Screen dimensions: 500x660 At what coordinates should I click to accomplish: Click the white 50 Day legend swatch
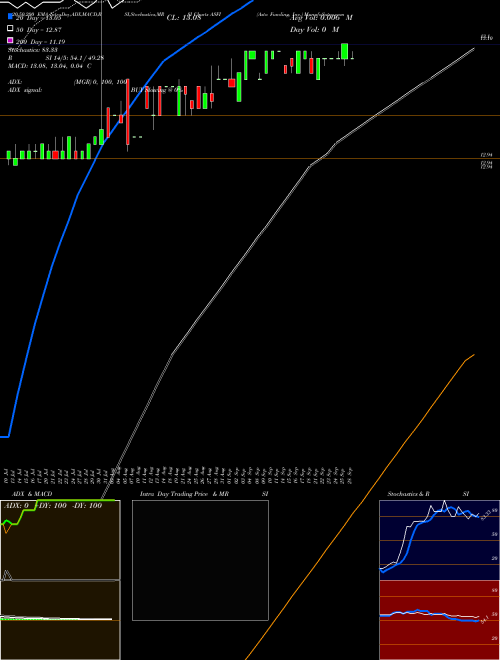pyautogui.click(x=11, y=29)
